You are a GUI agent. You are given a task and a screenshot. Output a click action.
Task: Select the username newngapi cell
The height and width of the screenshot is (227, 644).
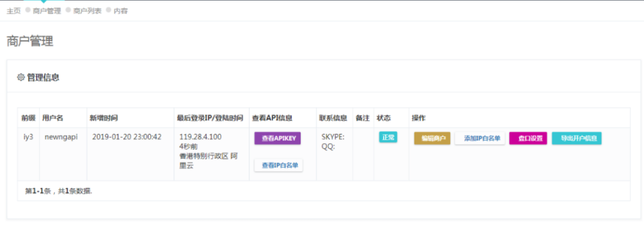coord(61,136)
